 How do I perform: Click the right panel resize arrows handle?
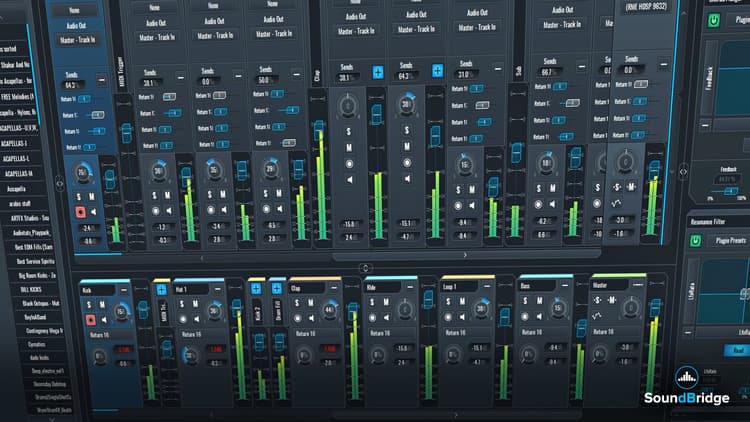pyautogui.click(x=683, y=171)
